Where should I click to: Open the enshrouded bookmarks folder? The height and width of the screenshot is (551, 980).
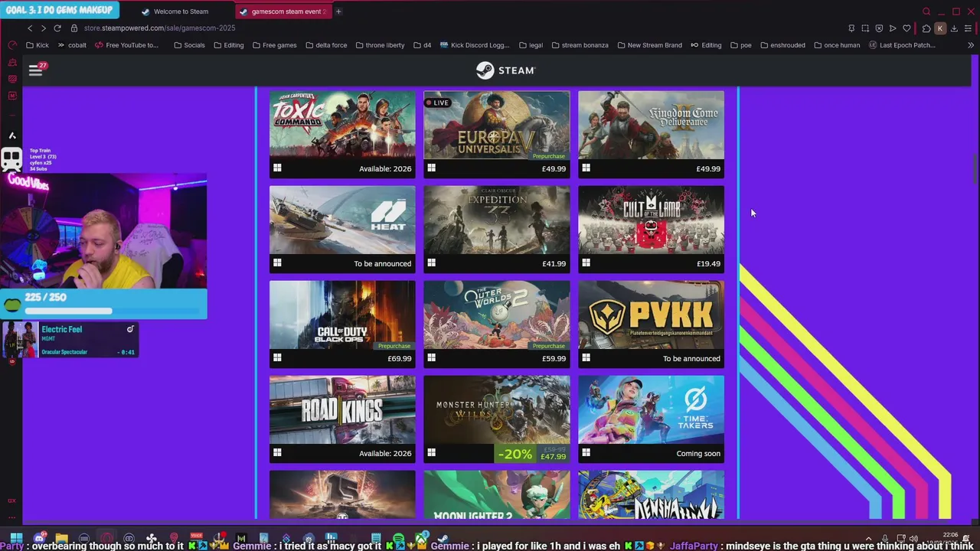[782, 45]
